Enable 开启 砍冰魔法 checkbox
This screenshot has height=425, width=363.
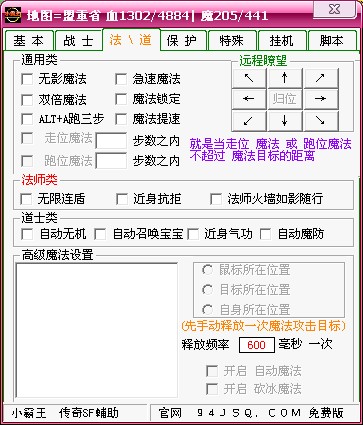(x=212, y=389)
